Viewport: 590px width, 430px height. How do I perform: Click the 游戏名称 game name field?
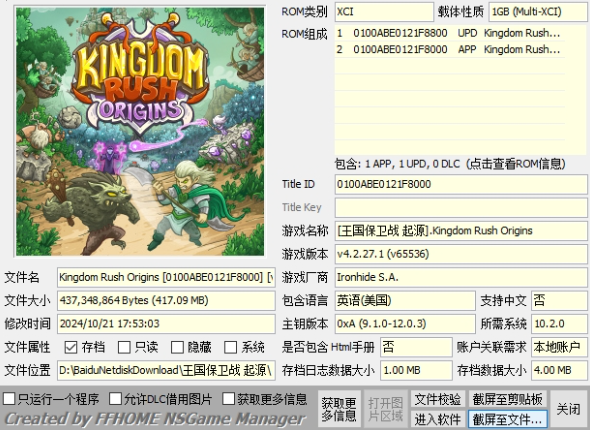coord(461,231)
